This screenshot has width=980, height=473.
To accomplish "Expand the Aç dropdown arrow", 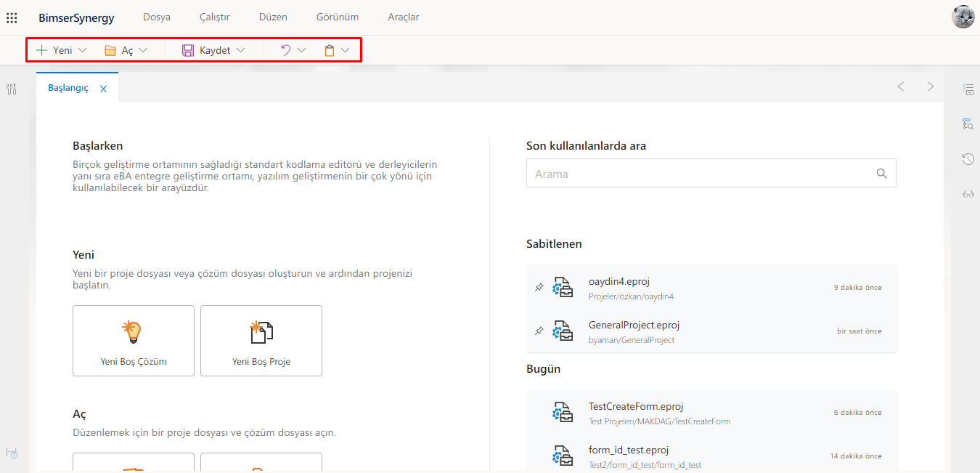I will 143,50.
